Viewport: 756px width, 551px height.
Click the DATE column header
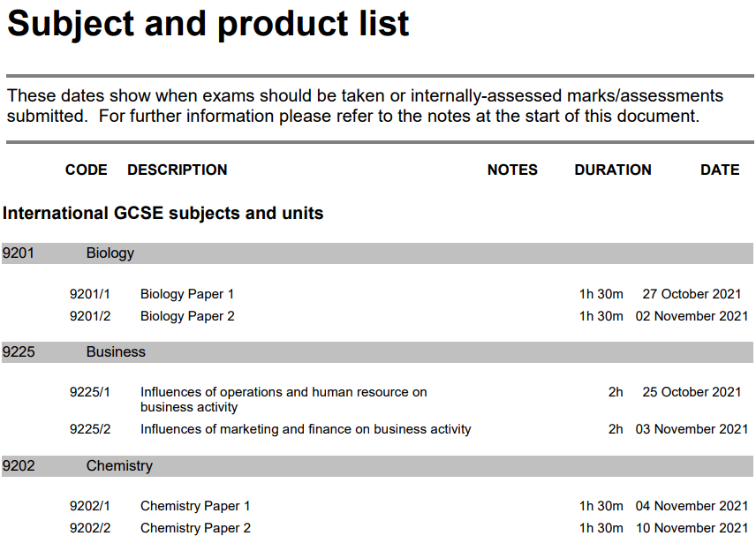720,170
